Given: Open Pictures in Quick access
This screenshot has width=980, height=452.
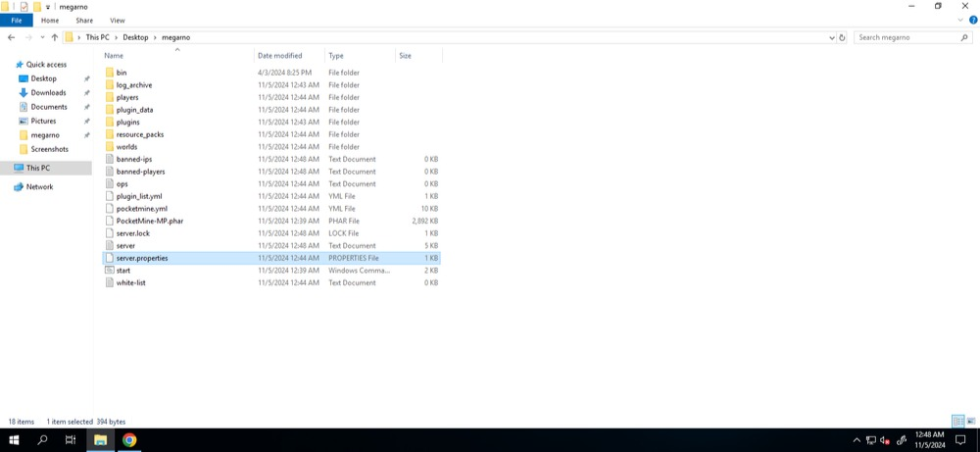Looking at the screenshot, I should [x=43, y=121].
